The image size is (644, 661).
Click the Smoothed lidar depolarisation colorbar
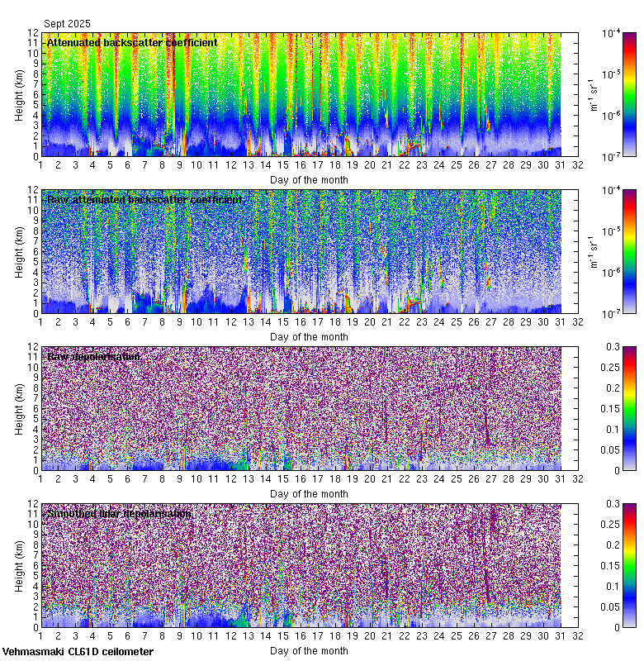629,565
